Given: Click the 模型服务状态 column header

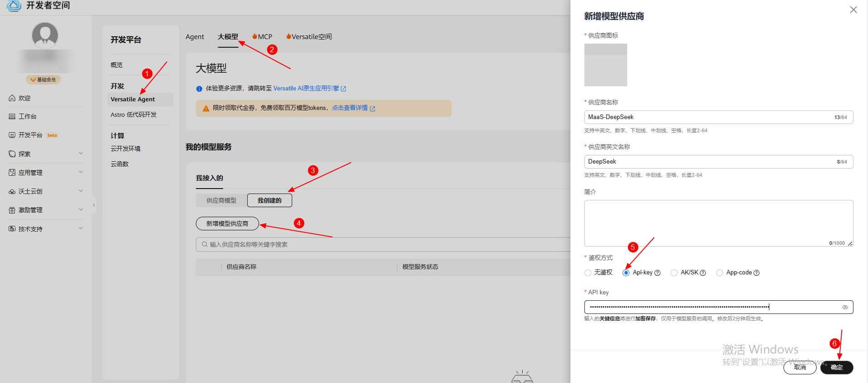Looking at the screenshot, I should [x=420, y=267].
